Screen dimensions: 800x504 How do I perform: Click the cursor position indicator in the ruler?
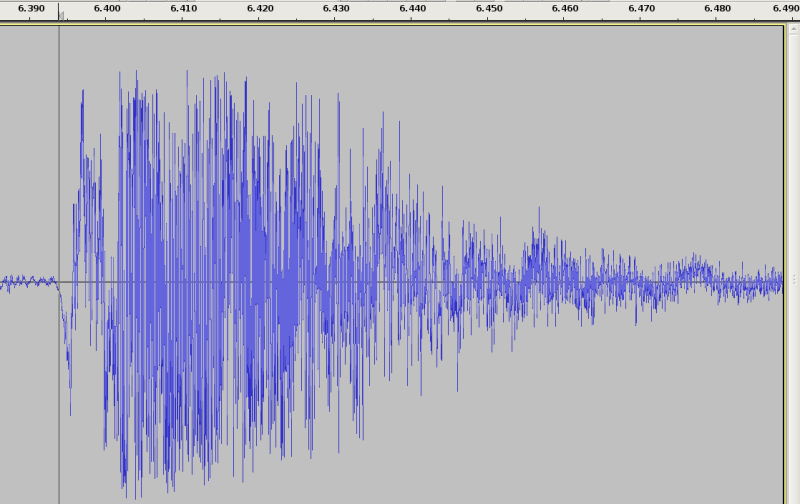[60, 15]
